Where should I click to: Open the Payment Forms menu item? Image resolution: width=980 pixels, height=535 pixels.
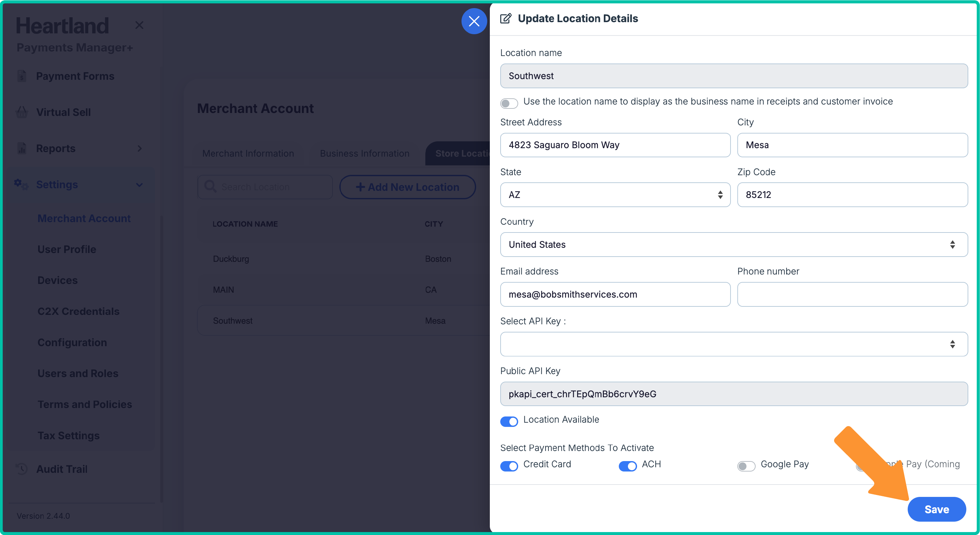pos(75,76)
